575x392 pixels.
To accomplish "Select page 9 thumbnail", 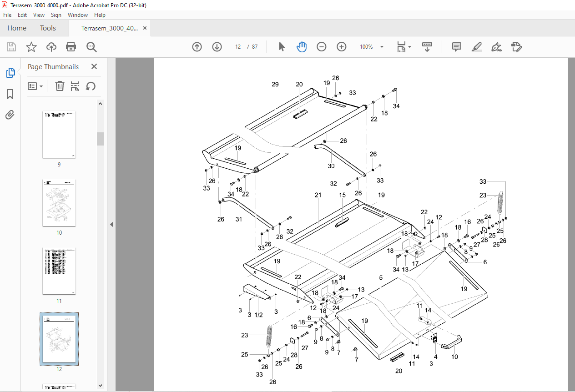I will click(x=59, y=135).
